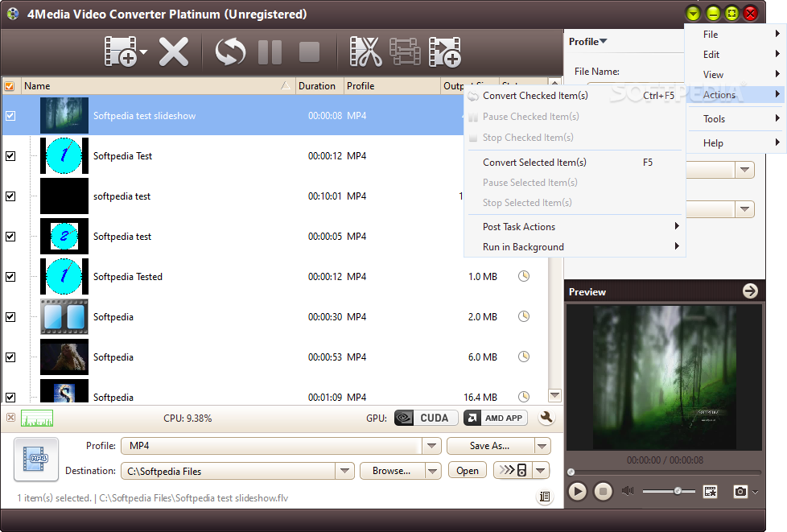Uncheck the 00:00:30 Softpedia checkbox
The height and width of the screenshot is (532, 787).
[10, 316]
